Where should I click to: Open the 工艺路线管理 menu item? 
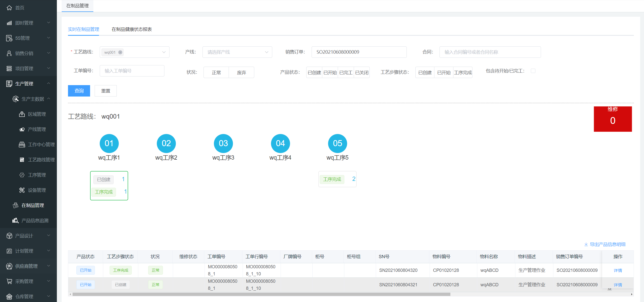(41, 160)
